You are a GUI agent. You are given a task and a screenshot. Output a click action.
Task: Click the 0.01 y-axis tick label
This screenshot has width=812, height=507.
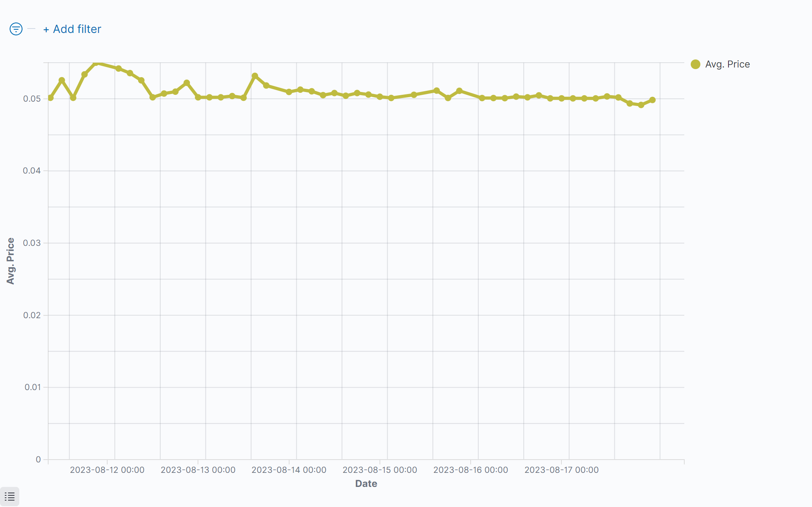(x=33, y=387)
